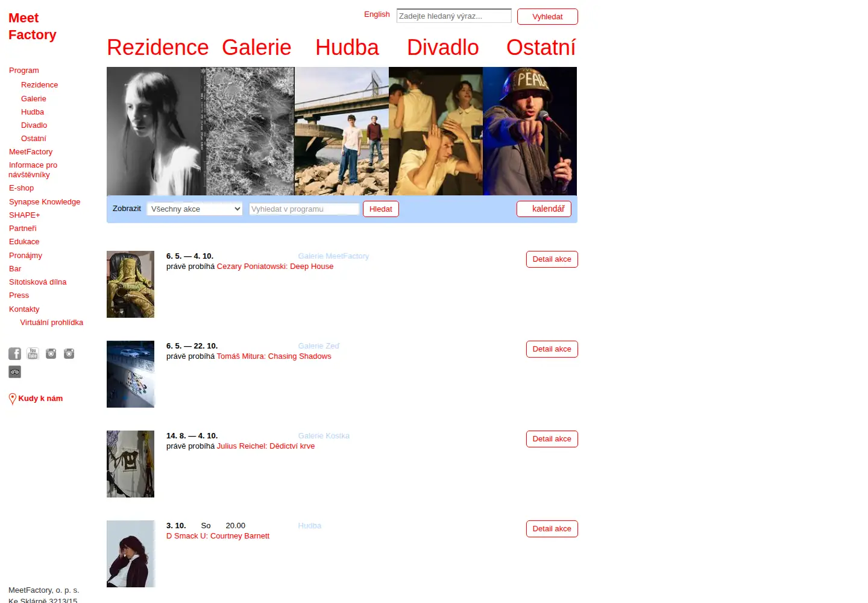This screenshot has width=868, height=603.
Task: Click the Deep House event thumbnail
Action: 131,284
